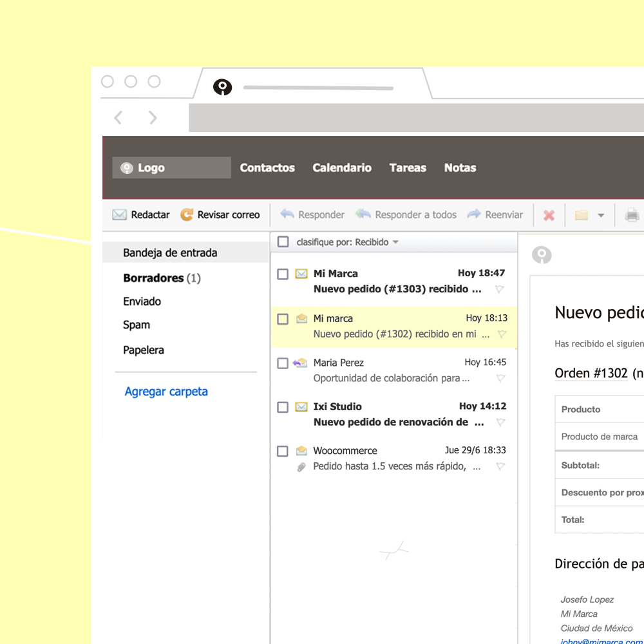Open the clasifique por: Recibido dropdown

point(348,242)
